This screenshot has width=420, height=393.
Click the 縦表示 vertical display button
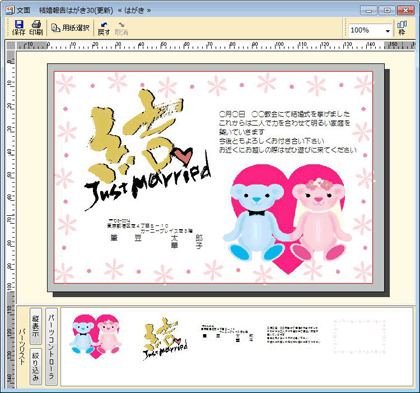pyautogui.click(x=35, y=326)
